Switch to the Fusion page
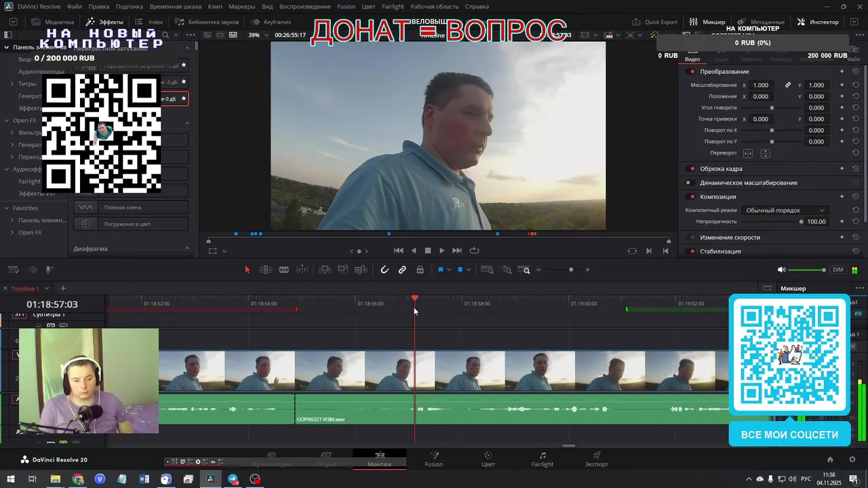This screenshot has width=868, height=488. click(434, 459)
